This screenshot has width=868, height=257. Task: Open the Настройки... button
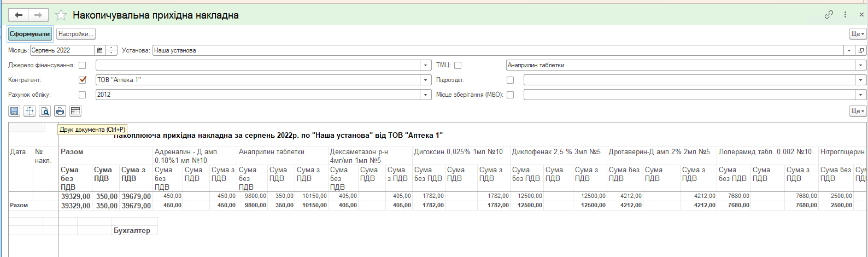[76, 34]
